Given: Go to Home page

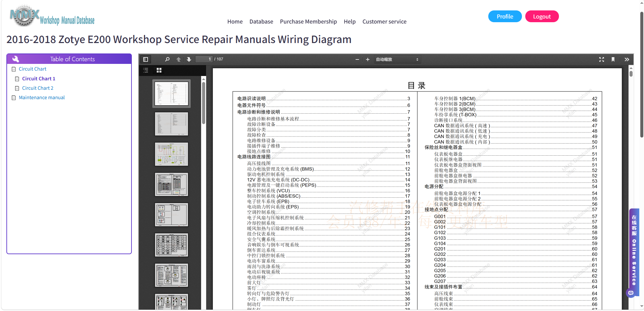Looking at the screenshot, I should (235, 22).
